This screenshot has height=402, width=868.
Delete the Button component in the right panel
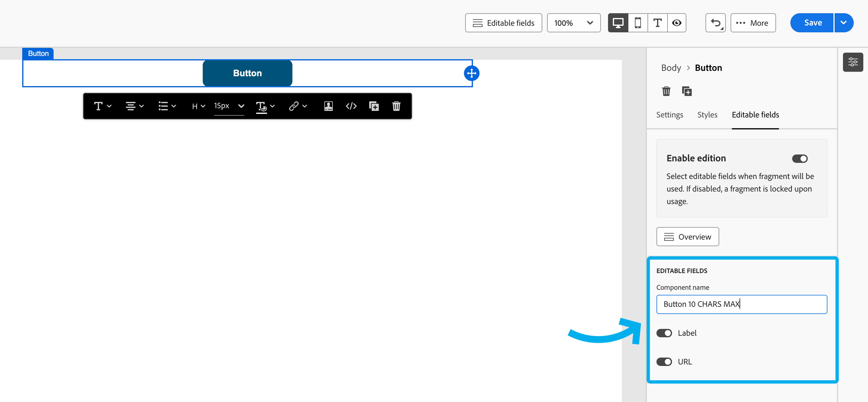tap(666, 91)
